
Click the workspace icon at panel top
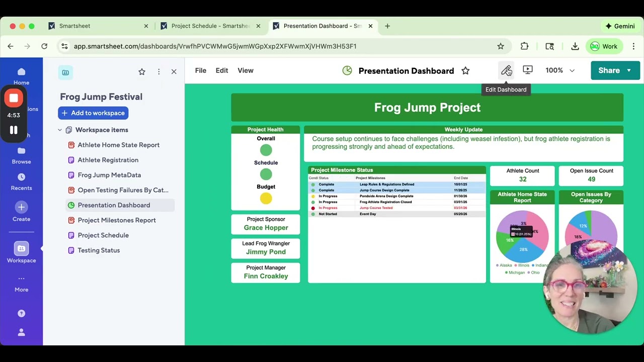tap(65, 72)
